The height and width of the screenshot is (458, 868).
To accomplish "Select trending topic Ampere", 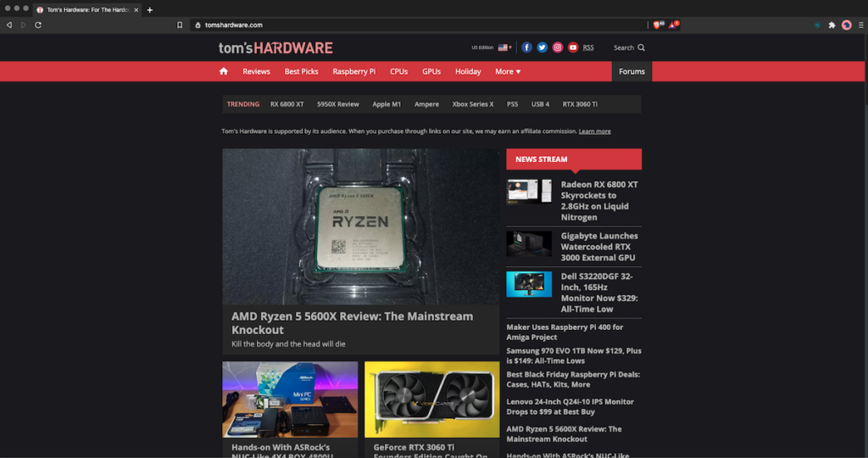I will (x=426, y=104).
